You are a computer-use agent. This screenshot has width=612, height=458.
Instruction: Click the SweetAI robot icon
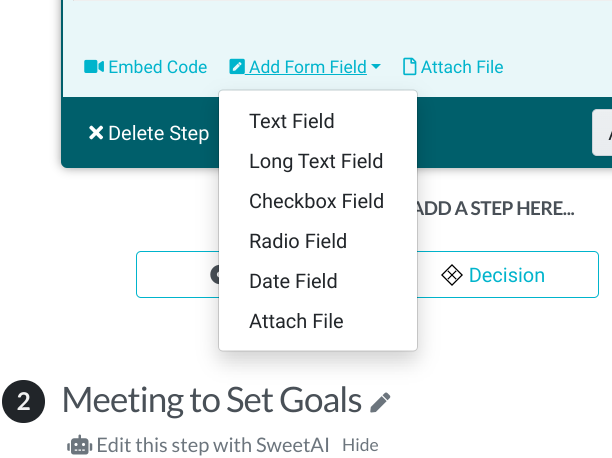79,445
